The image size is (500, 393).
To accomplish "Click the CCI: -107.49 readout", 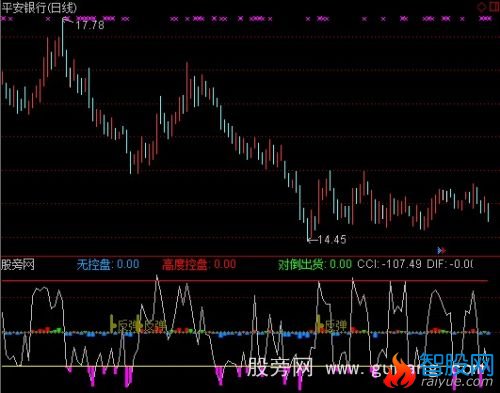I will 389,264.
